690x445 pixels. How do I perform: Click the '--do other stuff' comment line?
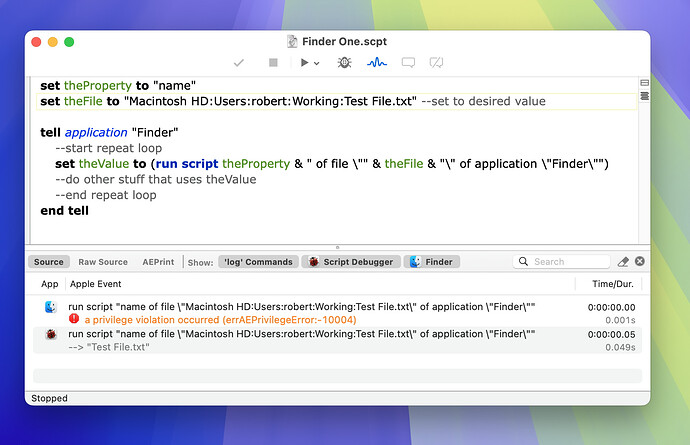(156, 180)
